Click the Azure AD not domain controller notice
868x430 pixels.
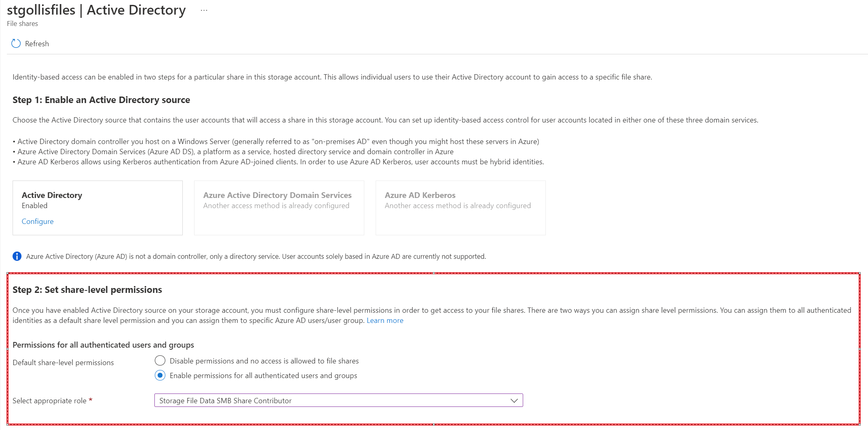(x=256, y=256)
